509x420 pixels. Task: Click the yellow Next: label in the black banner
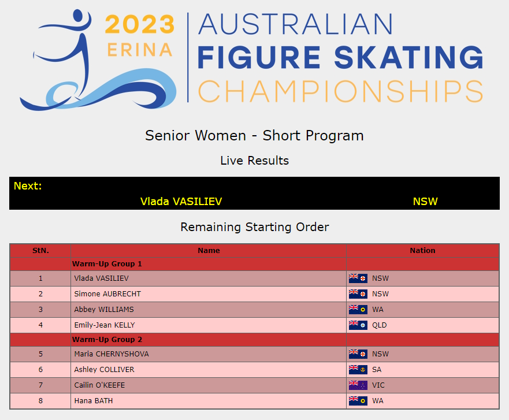tap(28, 186)
